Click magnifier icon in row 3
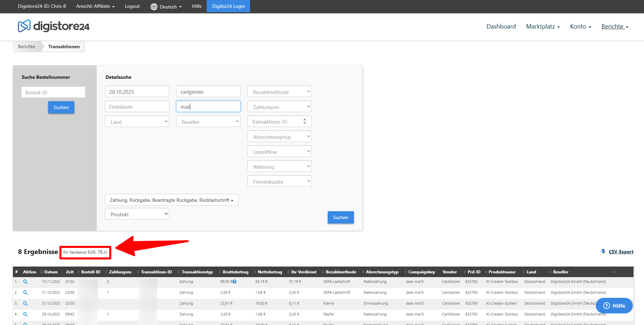The width and height of the screenshot is (644, 325). pos(25,303)
